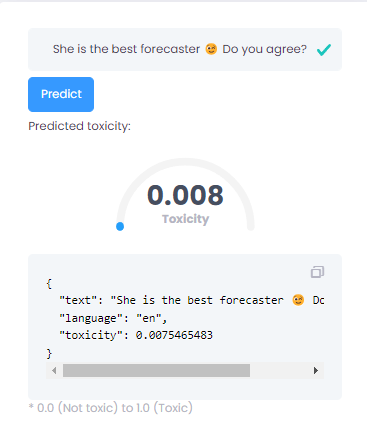Click the green checkmark in the text field
Screen dimensions: 367x431
tap(324, 50)
